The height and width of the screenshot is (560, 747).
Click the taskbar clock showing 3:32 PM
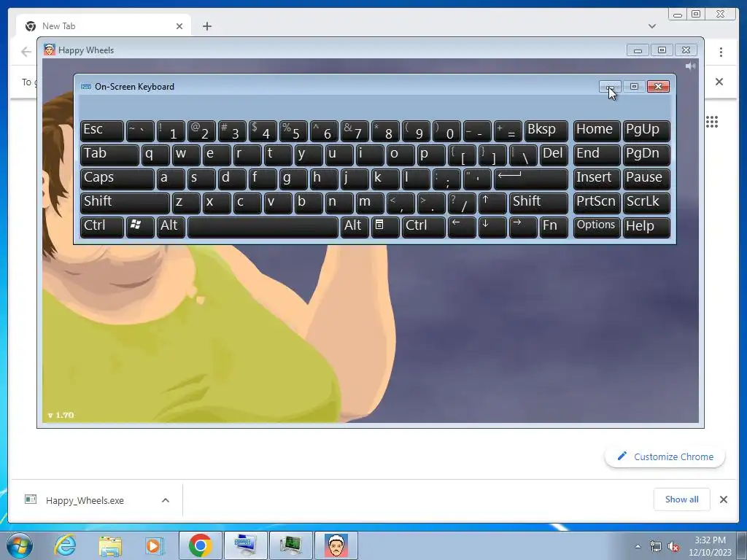[x=710, y=546]
